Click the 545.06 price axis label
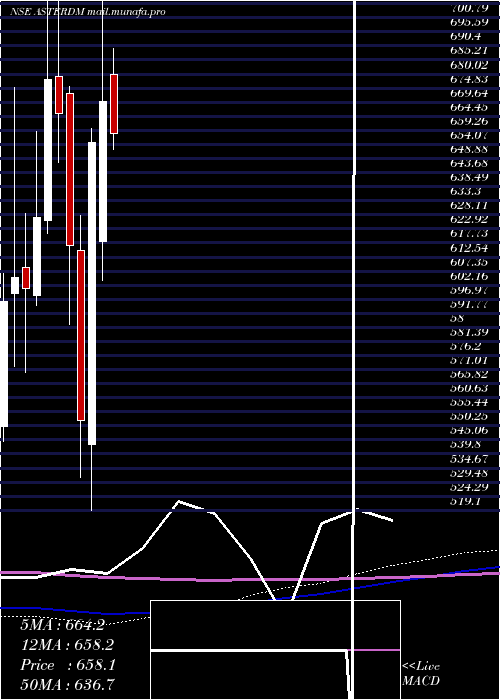500x700 pixels. pyautogui.click(x=470, y=430)
